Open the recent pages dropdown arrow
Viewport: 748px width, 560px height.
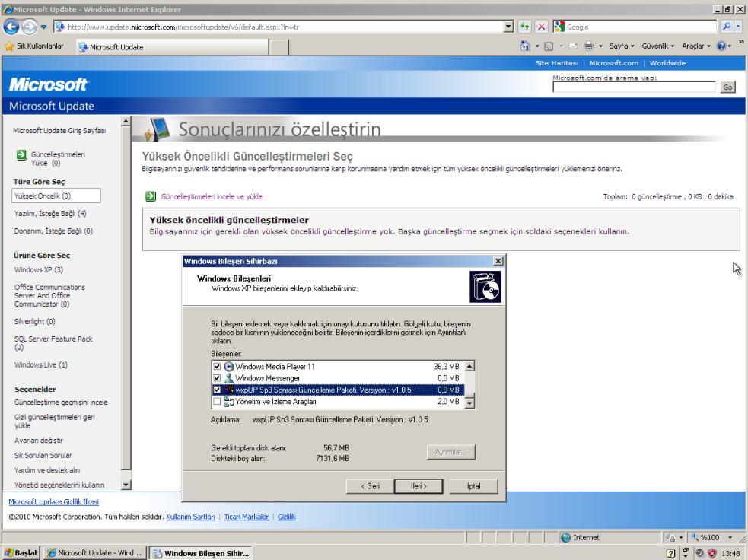pos(43,27)
